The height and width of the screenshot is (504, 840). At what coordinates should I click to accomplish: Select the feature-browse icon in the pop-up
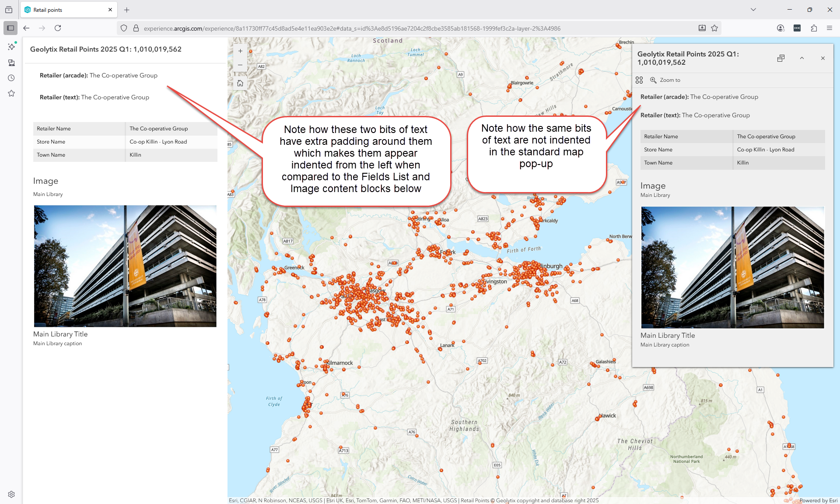(639, 80)
